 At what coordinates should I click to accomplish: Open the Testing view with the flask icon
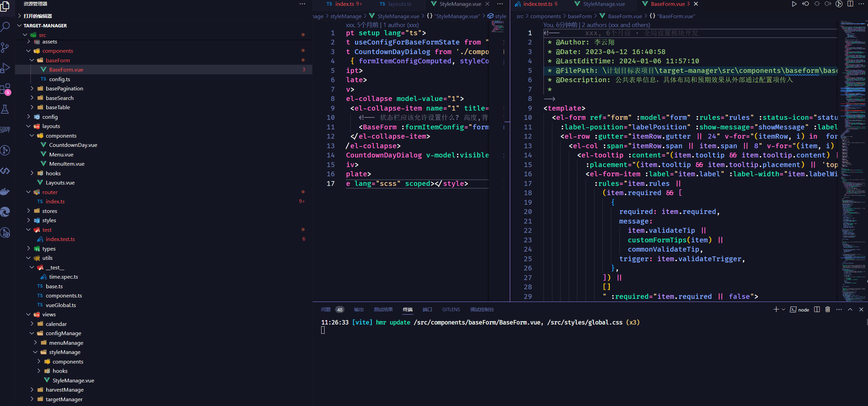coord(5,109)
